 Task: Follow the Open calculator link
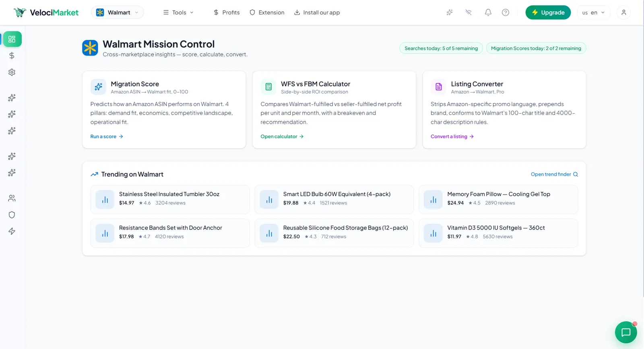282,136
